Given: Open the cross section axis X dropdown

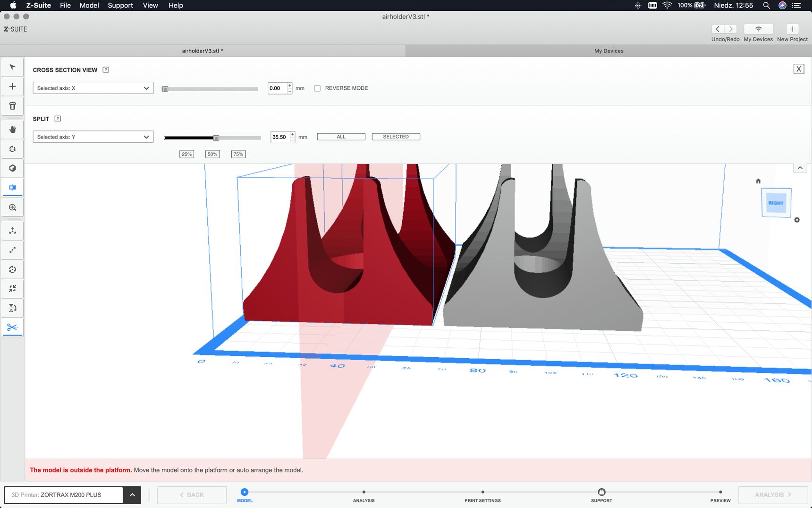Looking at the screenshot, I should pyautogui.click(x=93, y=88).
